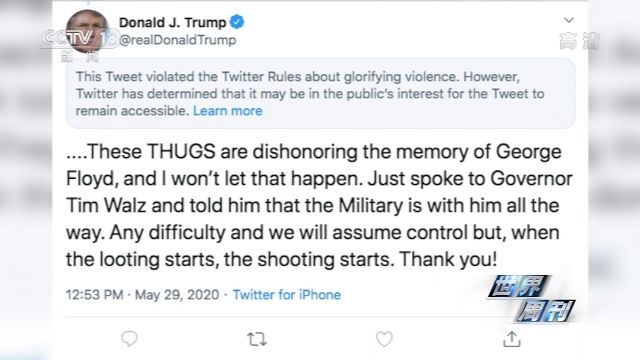Open the profile avatar photo
This screenshot has height=360, width=640.
87,31
